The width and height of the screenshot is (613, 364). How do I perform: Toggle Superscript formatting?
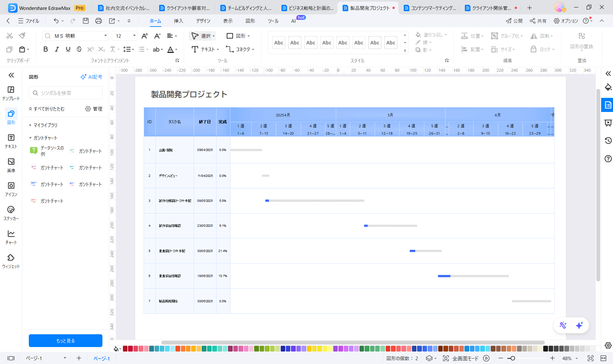(x=91, y=49)
